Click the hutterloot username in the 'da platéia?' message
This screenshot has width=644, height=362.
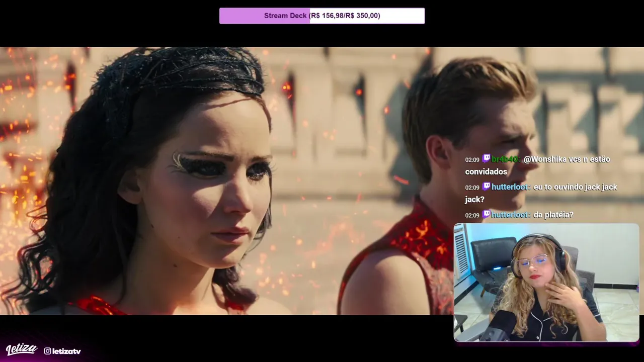coord(511,215)
